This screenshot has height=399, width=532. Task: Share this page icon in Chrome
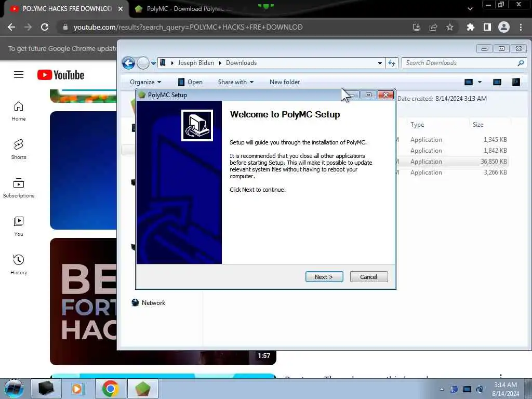click(x=433, y=27)
